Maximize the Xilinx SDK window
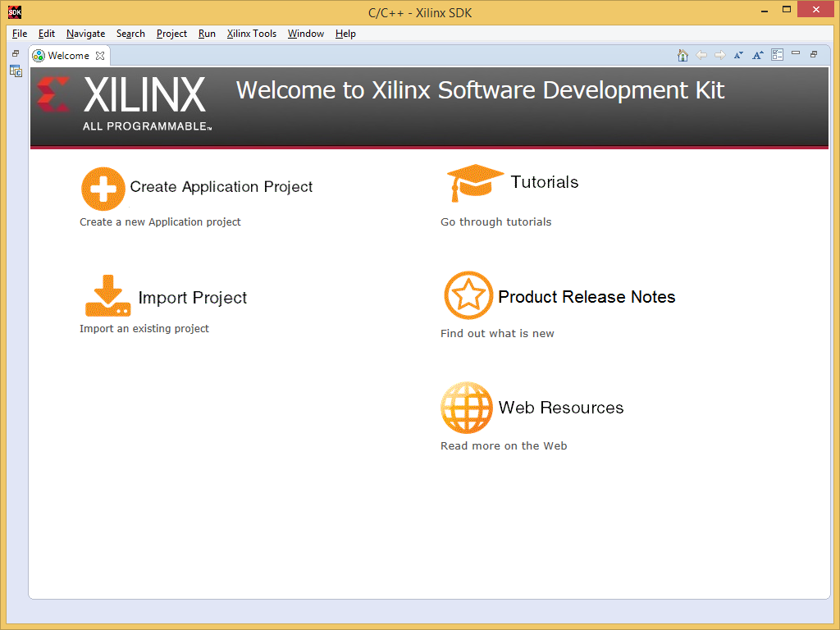The height and width of the screenshot is (630, 840). (x=787, y=10)
